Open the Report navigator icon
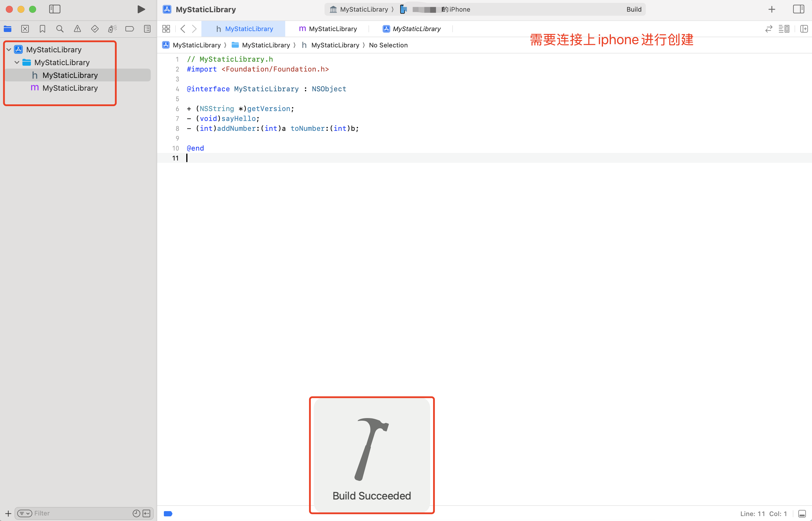Image resolution: width=812 pixels, height=521 pixels. point(147,29)
